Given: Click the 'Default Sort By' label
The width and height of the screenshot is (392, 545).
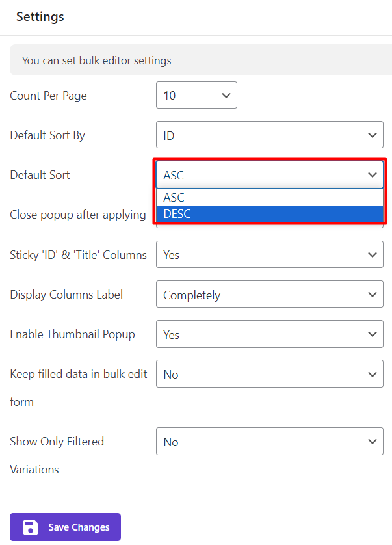Looking at the screenshot, I should click(x=47, y=135).
